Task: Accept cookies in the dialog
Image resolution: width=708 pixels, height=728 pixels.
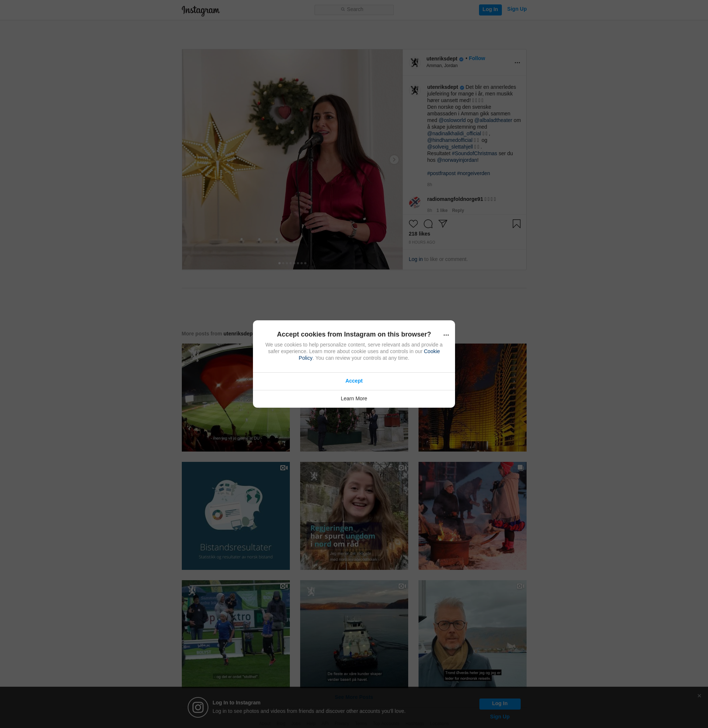Action: [x=354, y=381]
